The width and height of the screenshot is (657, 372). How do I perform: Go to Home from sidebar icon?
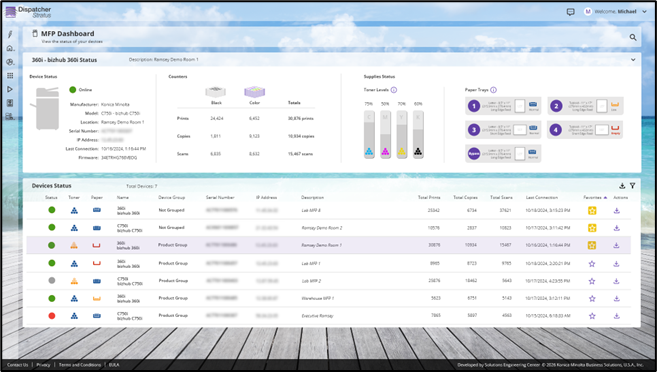(10, 49)
